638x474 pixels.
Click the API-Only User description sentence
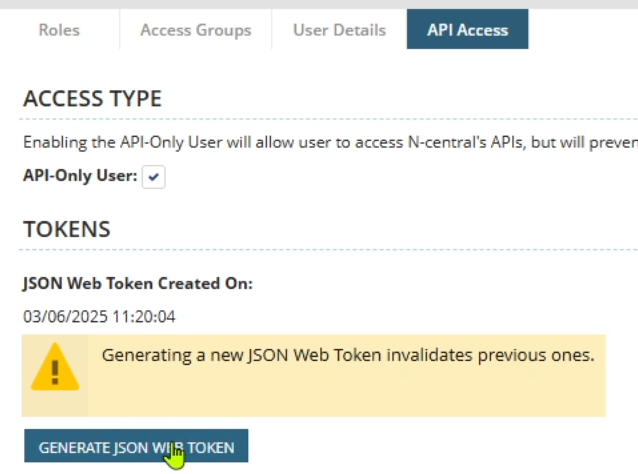click(330, 143)
